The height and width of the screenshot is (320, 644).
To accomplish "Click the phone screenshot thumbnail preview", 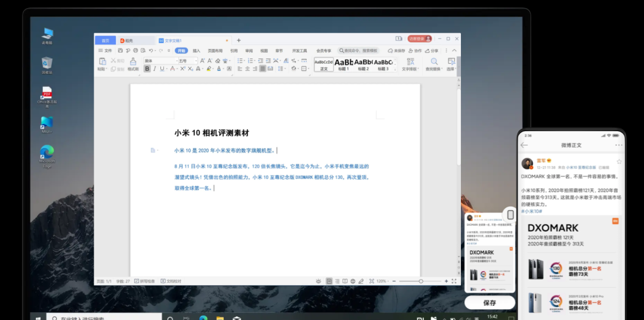I will 490,252.
